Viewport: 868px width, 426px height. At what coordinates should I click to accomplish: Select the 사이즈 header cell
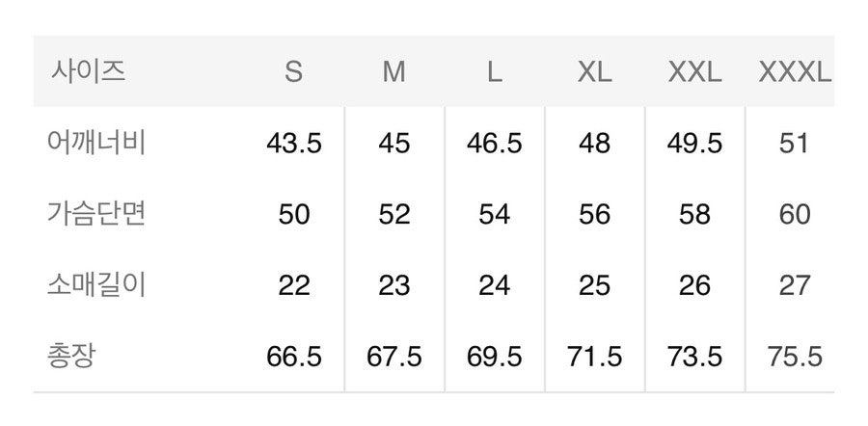pos(89,71)
